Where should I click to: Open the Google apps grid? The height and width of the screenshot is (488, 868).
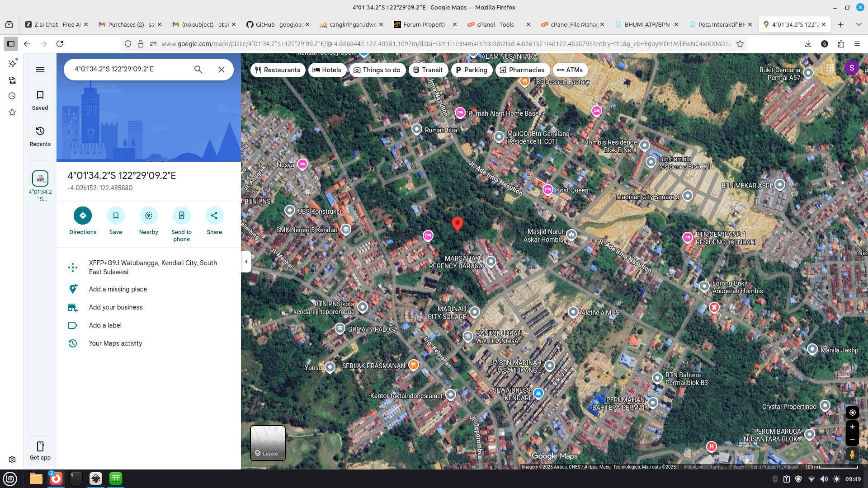point(830,68)
